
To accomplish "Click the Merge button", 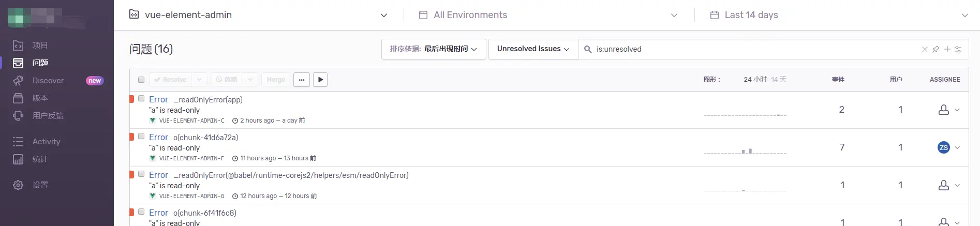I will [x=276, y=80].
